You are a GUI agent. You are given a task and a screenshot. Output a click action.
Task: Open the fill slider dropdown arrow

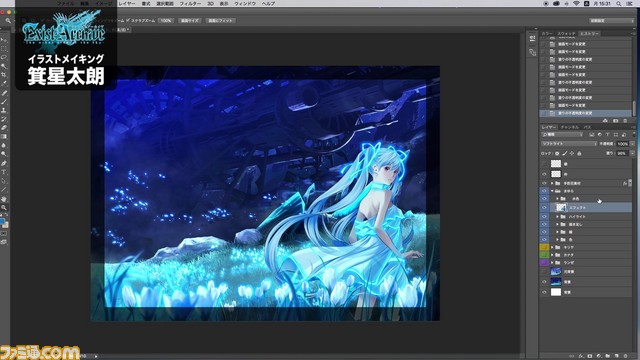tap(633, 153)
